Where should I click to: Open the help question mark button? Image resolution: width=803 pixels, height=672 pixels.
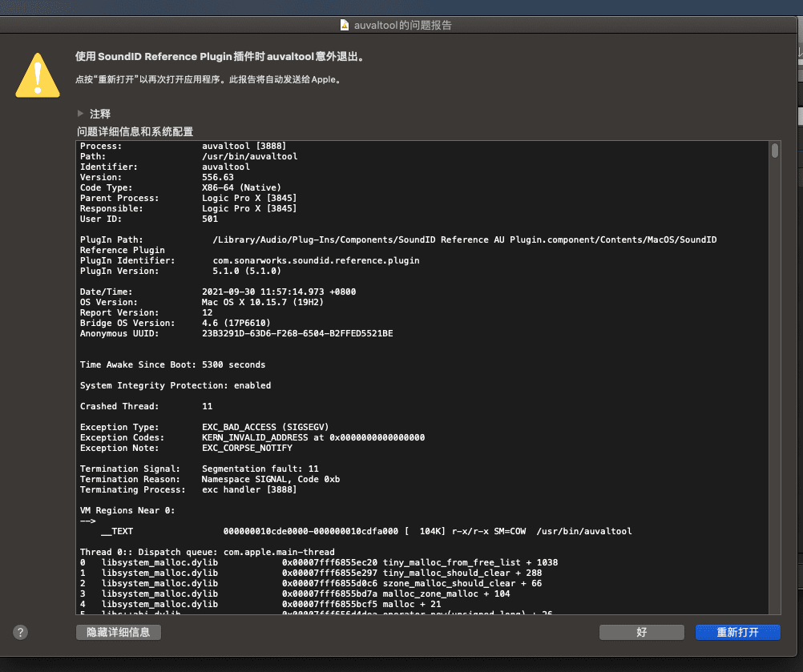coord(21,632)
